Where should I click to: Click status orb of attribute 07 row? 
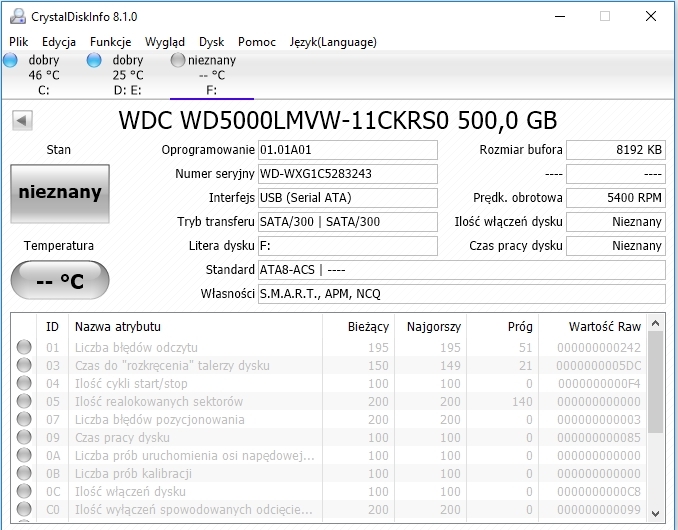[24, 419]
